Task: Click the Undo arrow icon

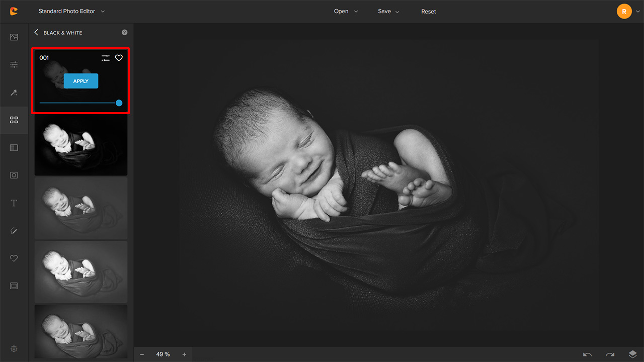Action: [587, 354]
